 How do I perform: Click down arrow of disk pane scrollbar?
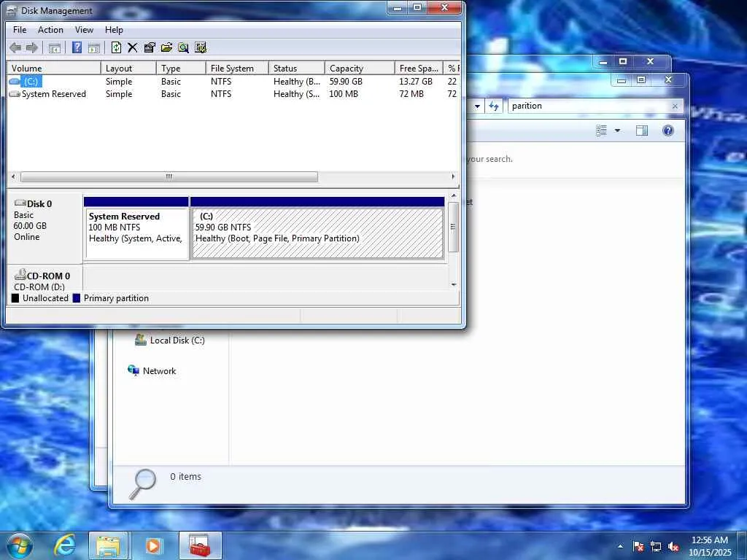coord(454,285)
